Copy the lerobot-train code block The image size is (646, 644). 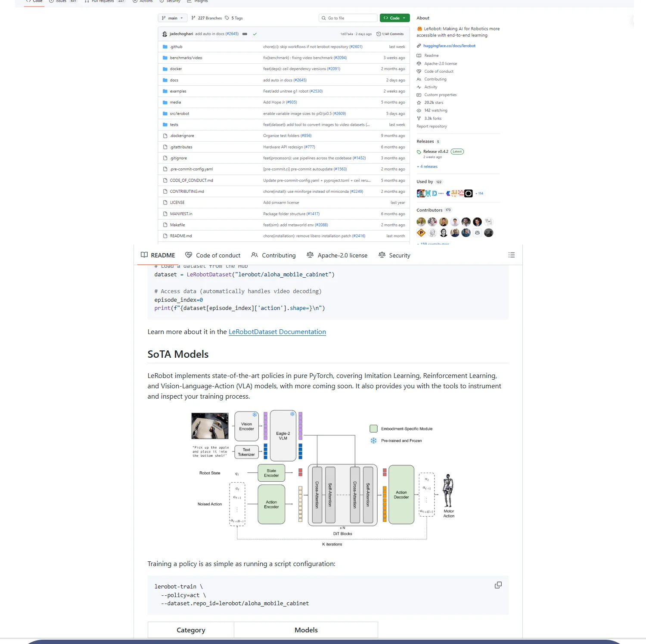click(498, 585)
